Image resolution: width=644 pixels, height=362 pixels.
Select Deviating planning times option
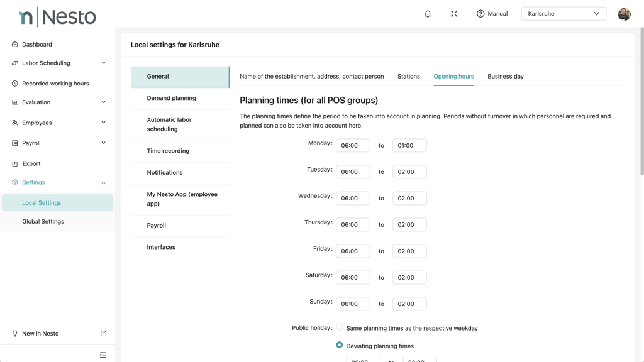point(340,345)
